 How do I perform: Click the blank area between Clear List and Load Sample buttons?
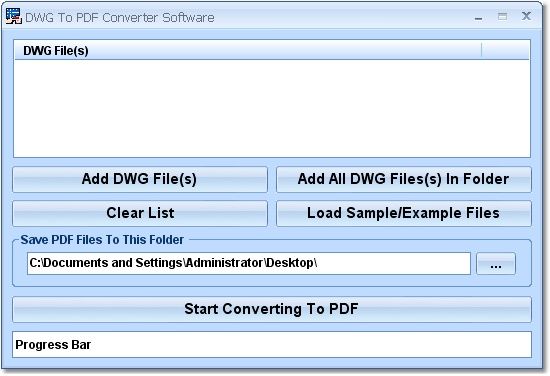coord(272,213)
